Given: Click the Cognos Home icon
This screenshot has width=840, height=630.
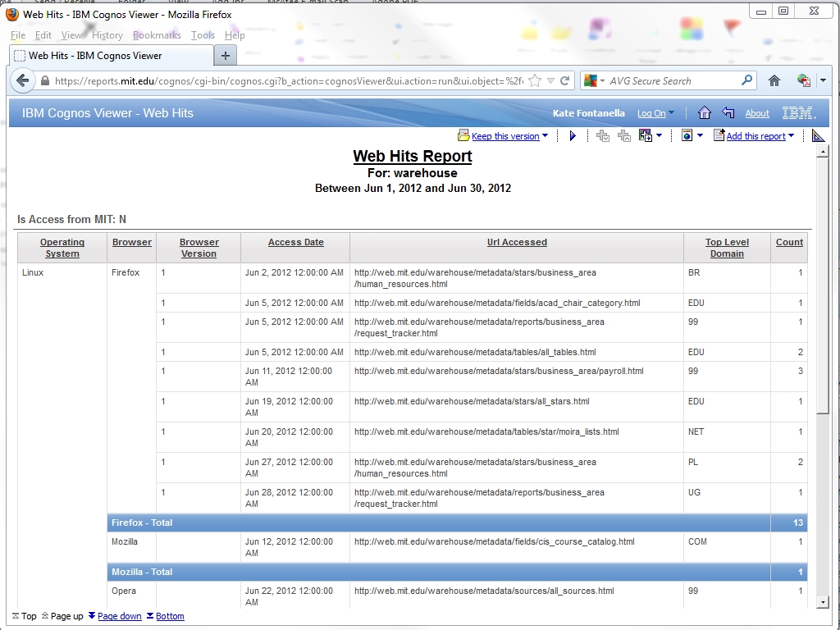Looking at the screenshot, I should pyautogui.click(x=704, y=113).
